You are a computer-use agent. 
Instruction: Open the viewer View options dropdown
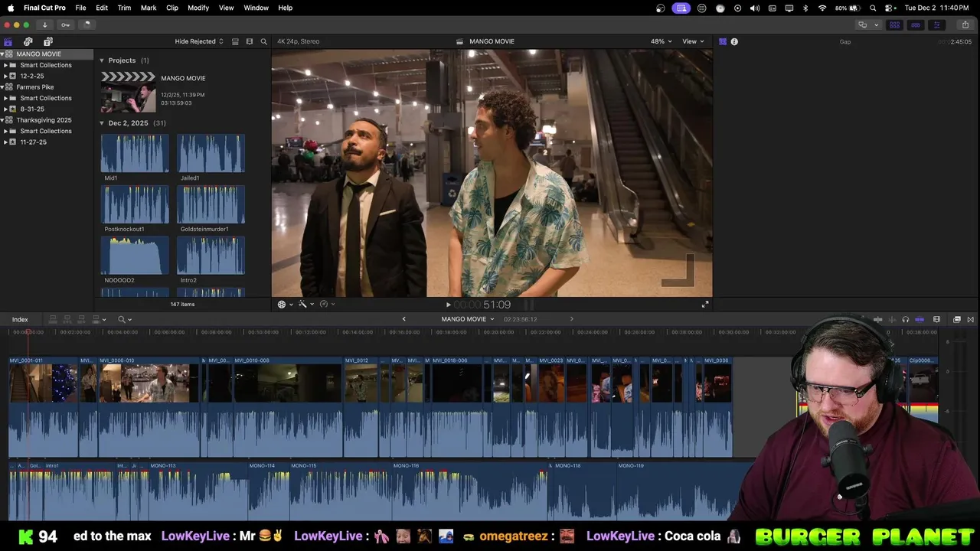[693, 41]
